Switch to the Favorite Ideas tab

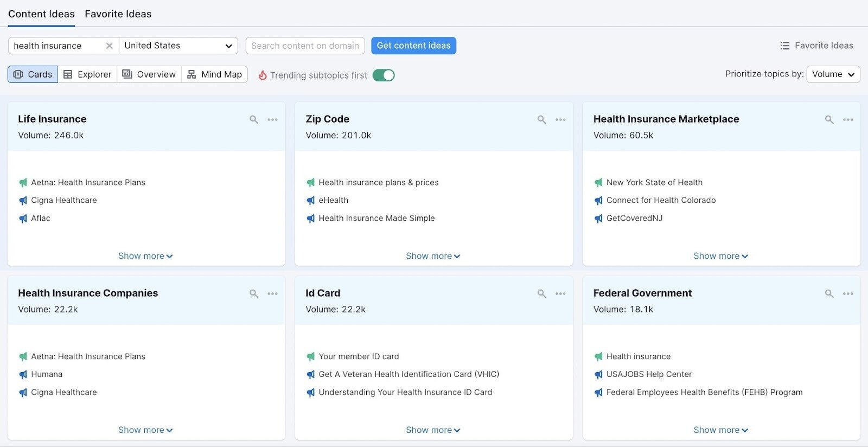click(x=118, y=14)
